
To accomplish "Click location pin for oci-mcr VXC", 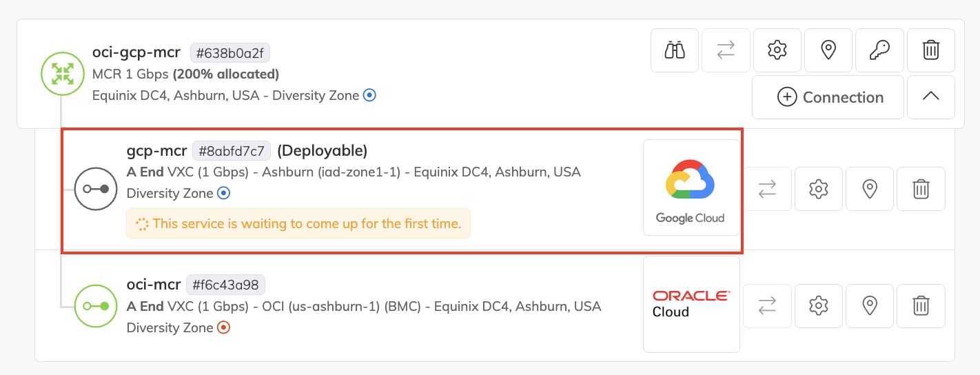I will 870,305.
